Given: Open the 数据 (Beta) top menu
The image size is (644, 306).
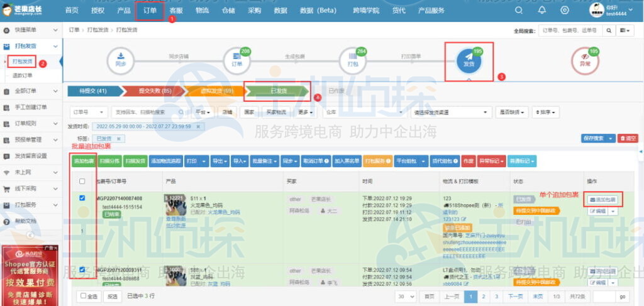Looking at the screenshot, I should (x=318, y=11).
